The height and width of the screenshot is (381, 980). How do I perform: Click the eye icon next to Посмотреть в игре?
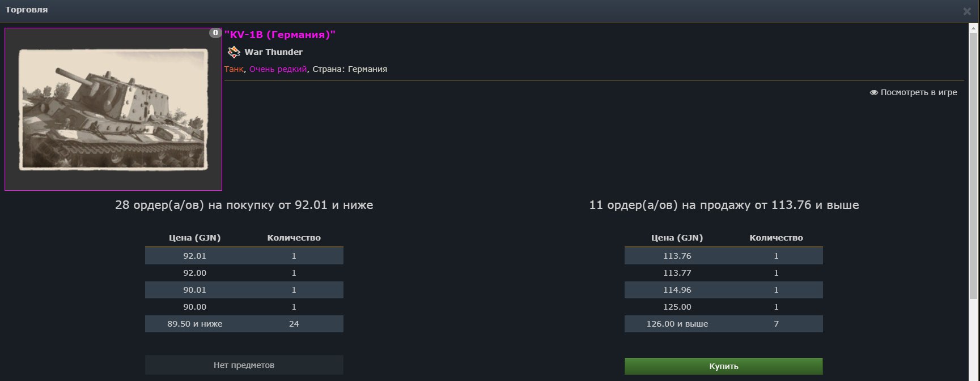coord(873,92)
